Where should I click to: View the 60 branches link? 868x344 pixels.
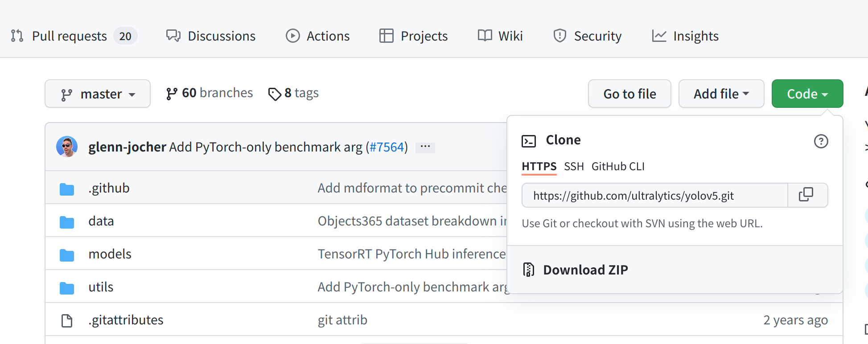click(x=210, y=93)
